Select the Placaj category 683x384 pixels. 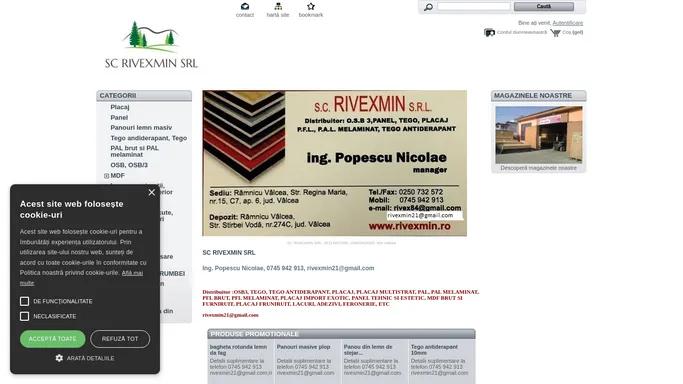120,107
